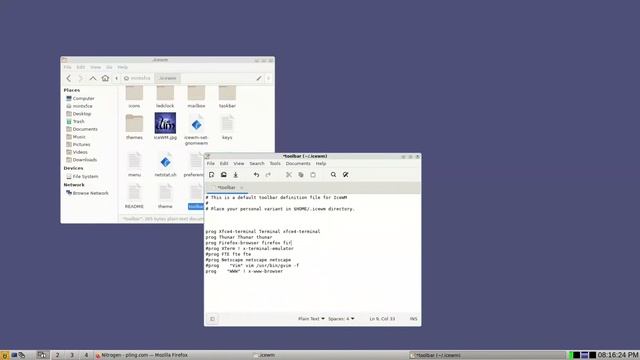Close the *toolbar document tab

tap(242, 188)
